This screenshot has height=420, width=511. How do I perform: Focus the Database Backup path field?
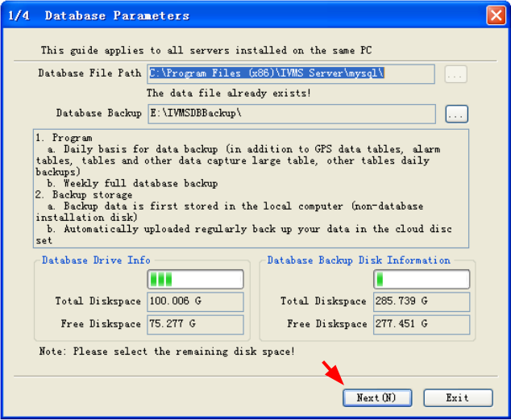click(x=290, y=114)
